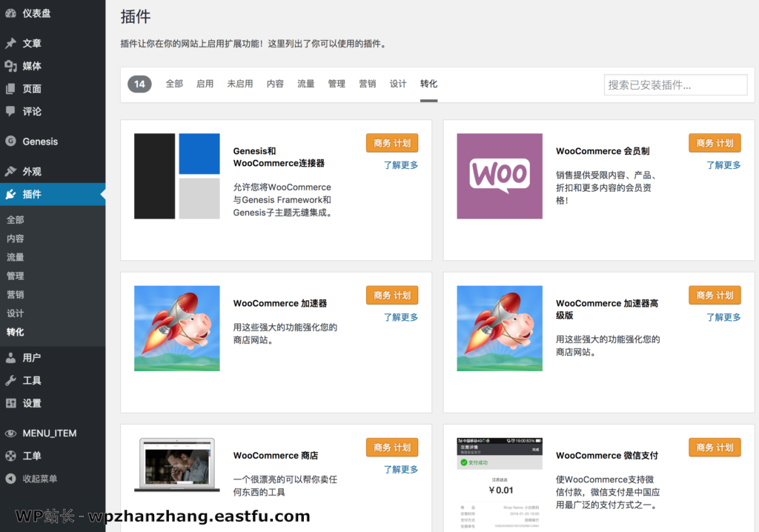Open the 外观 appearance brush icon
The image size is (759, 532).
coord(10,169)
